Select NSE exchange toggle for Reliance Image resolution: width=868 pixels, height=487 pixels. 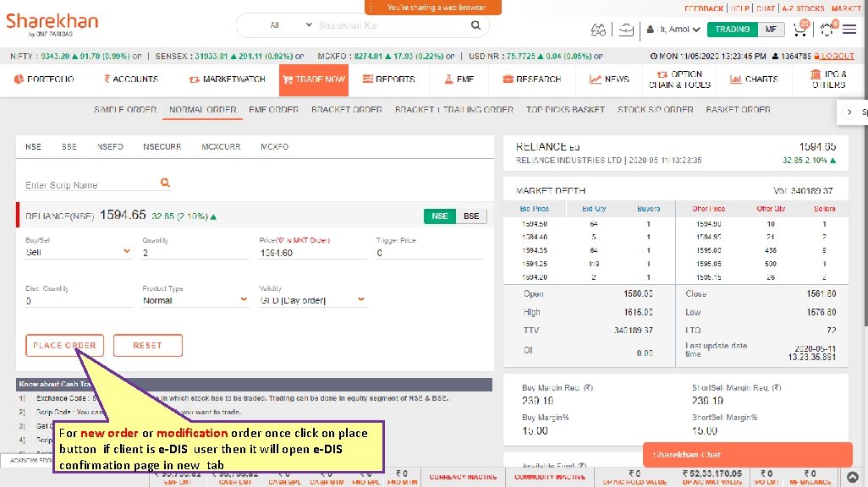[x=440, y=216]
